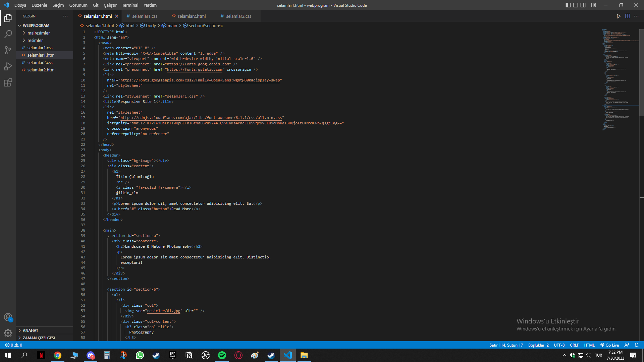The width and height of the screenshot is (644, 362).
Task: Open the Yardım menu
Action: [x=150, y=5]
